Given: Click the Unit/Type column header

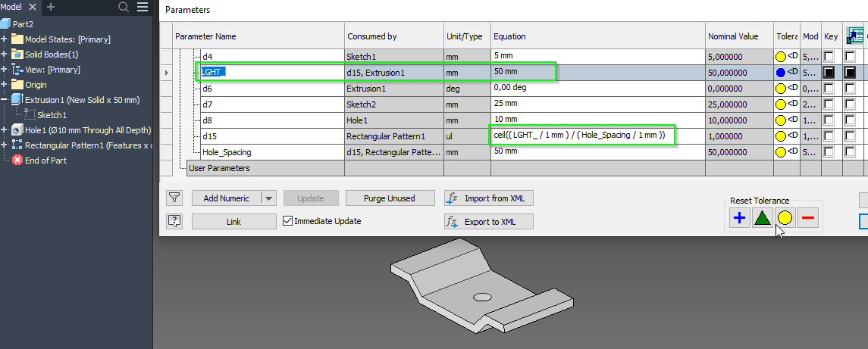Looking at the screenshot, I should coord(467,36).
